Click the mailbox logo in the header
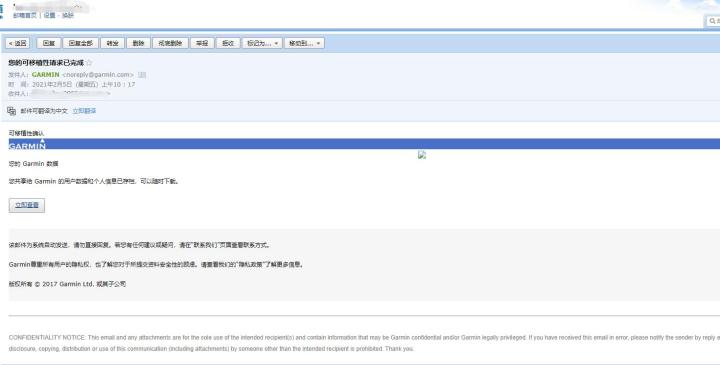This screenshot has height=365, width=720. (x=1, y=11)
